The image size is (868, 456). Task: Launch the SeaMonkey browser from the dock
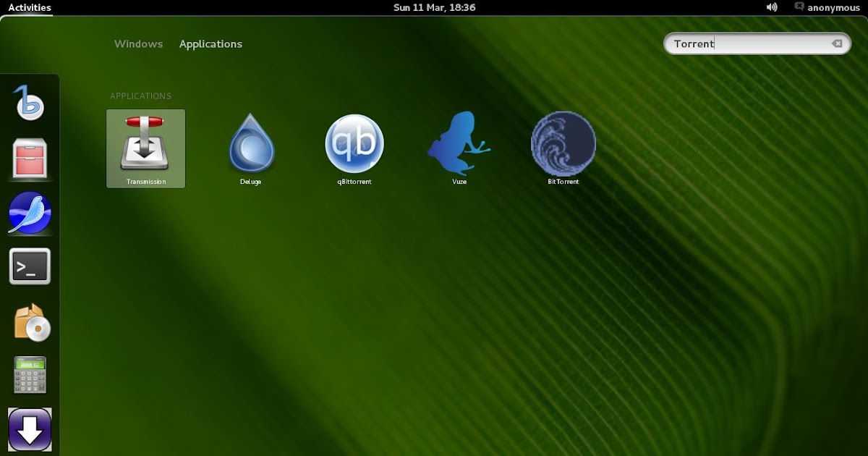(30, 213)
